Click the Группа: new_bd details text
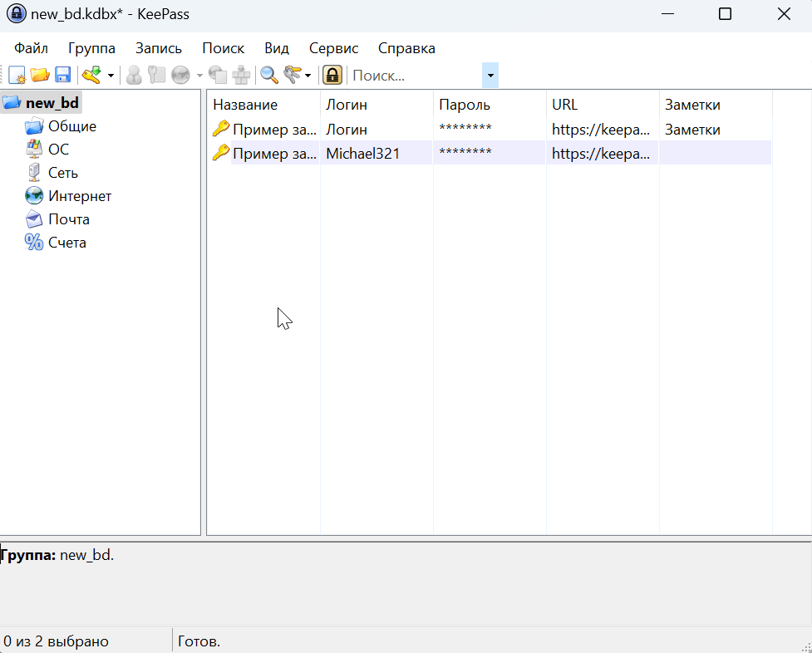The image size is (812, 653). (57, 555)
